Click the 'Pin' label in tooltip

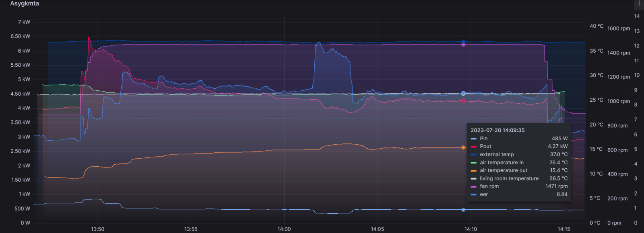tap(483, 139)
